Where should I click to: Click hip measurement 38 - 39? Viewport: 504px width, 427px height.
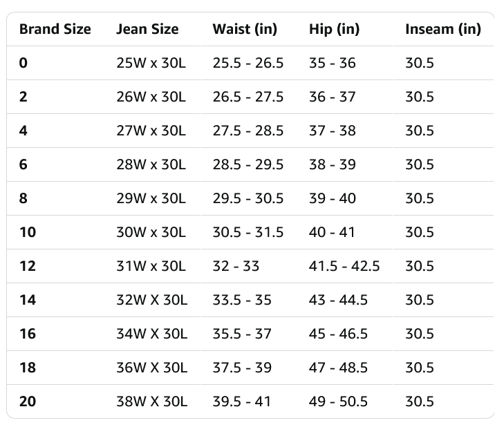[x=332, y=164]
